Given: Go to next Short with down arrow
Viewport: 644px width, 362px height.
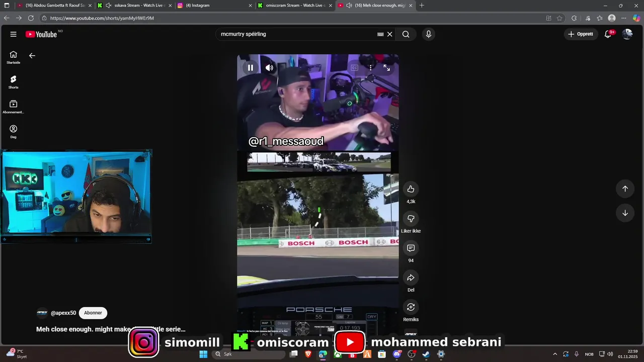Looking at the screenshot, I should pos(625,213).
